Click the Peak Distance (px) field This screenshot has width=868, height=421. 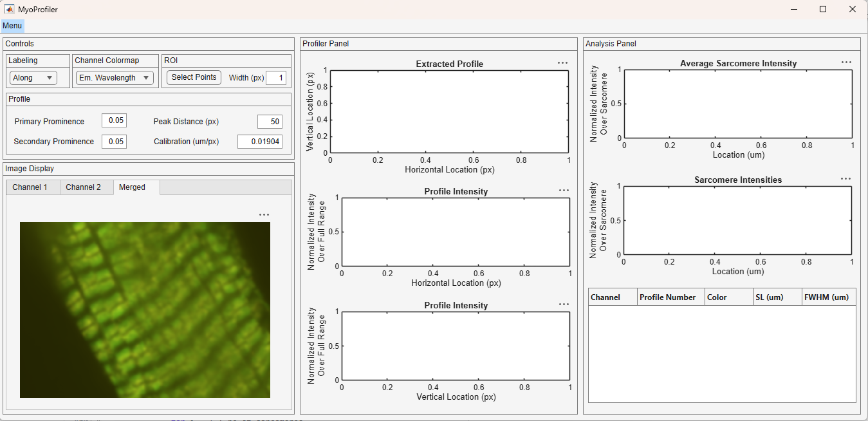[270, 122]
